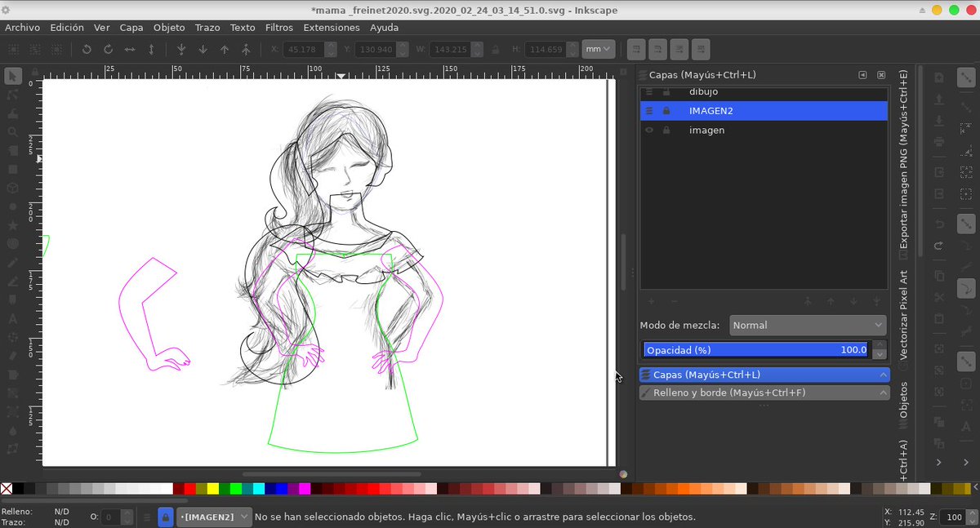
Task: Toggle the topmost snapping button
Action: 967,79
